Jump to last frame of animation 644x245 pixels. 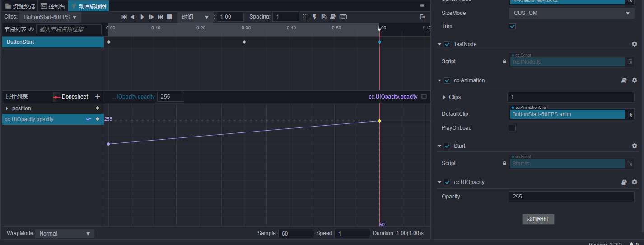pyautogui.click(x=160, y=17)
